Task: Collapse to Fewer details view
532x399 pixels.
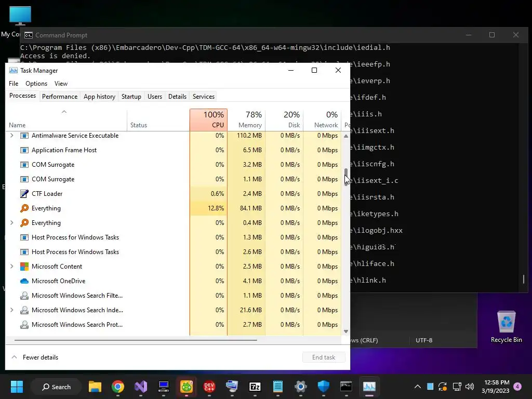Action: tap(35, 357)
